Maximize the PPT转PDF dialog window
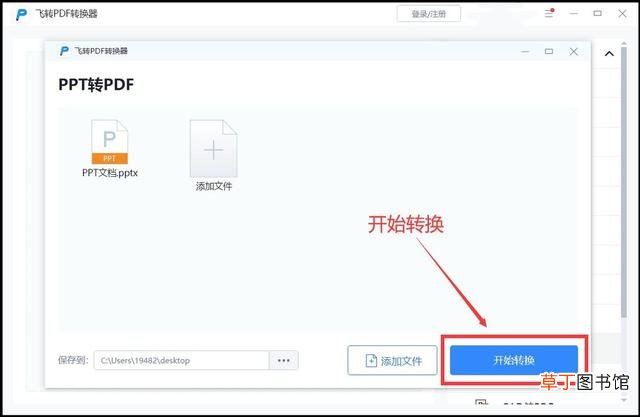This screenshot has height=417, width=640. coord(549,51)
